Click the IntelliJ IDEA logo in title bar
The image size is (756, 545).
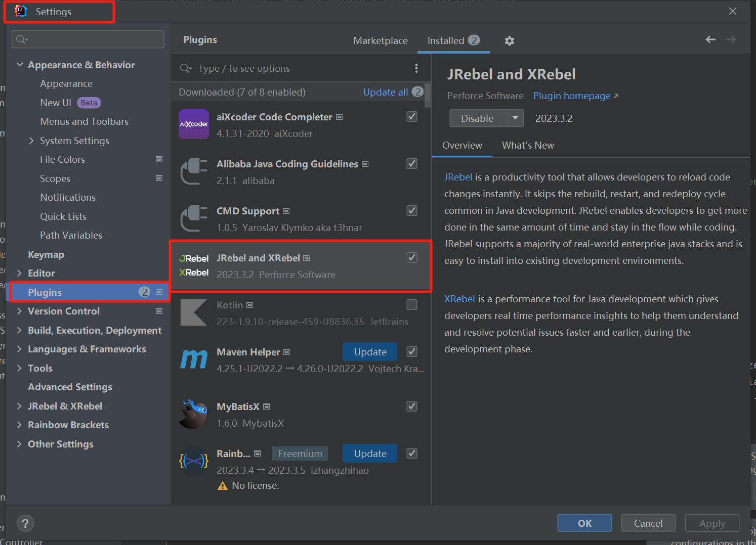[x=21, y=11]
